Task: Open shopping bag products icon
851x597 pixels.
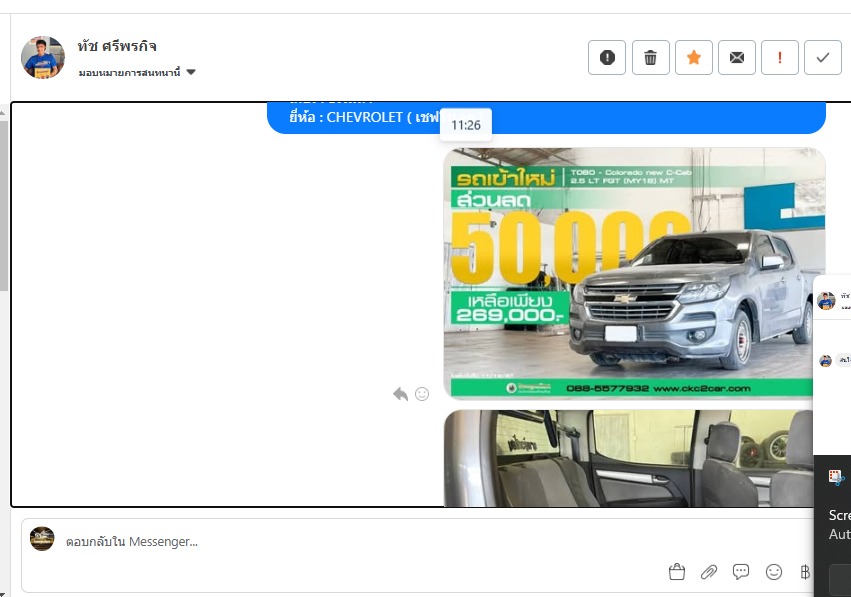Action: coord(677,572)
